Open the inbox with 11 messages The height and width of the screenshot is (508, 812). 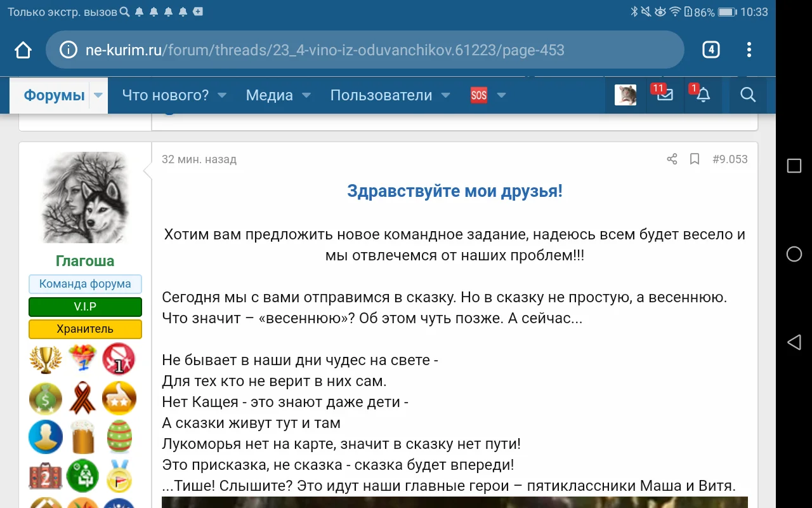pos(664,95)
